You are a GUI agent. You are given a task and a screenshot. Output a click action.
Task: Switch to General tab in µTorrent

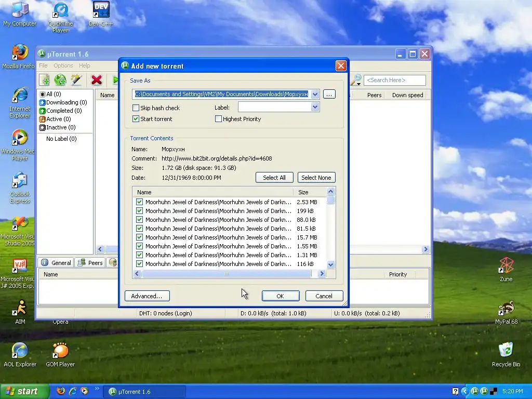pos(56,262)
